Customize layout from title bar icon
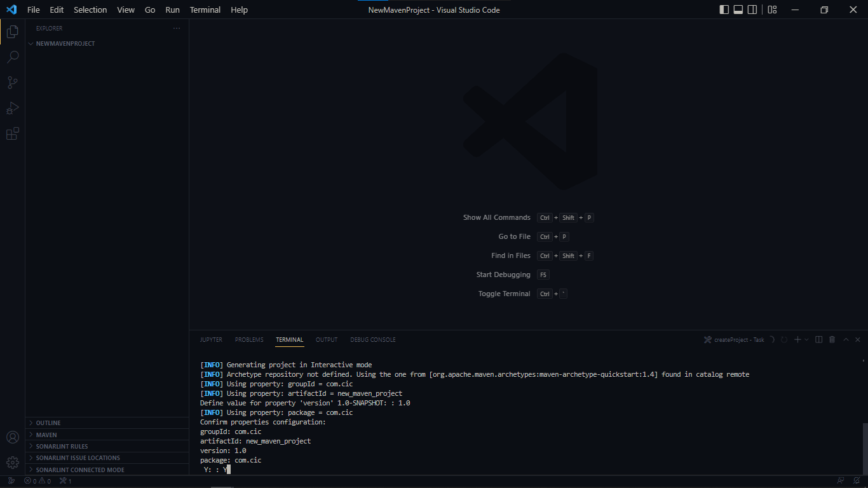 [x=772, y=10]
